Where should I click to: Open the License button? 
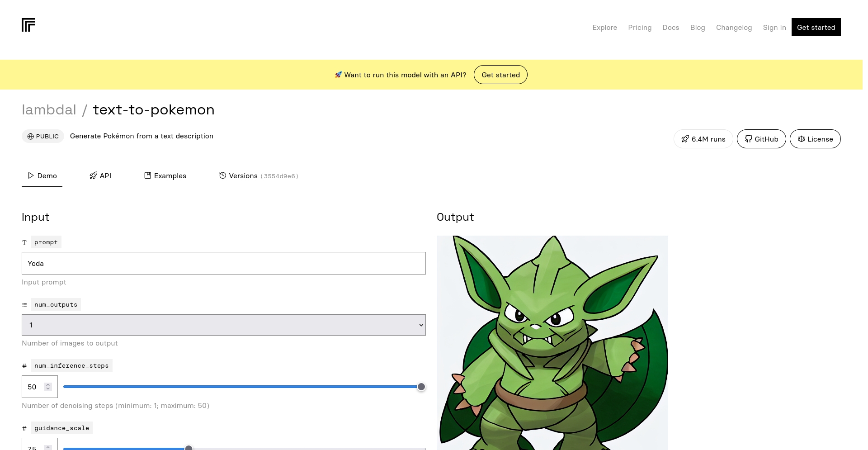(815, 139)
